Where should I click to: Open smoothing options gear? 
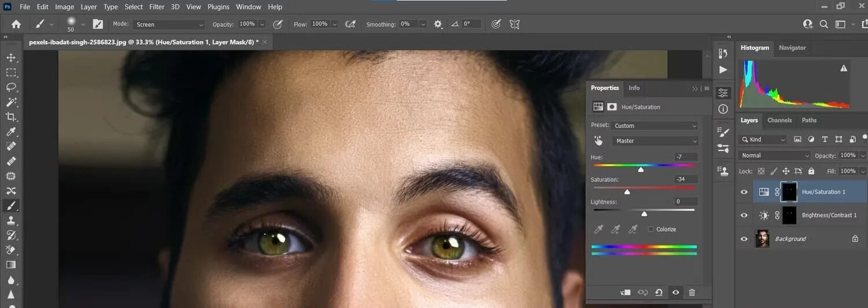click(438, 24)
